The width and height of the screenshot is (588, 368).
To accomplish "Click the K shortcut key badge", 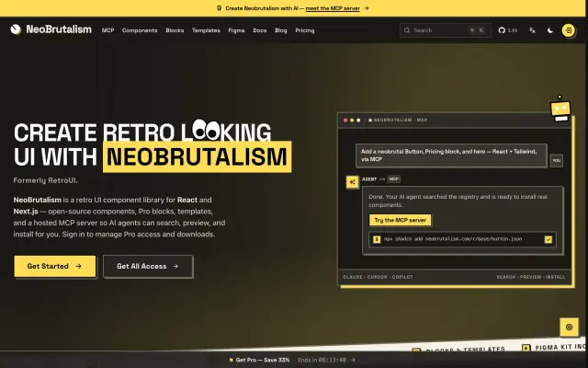I will [481, 30].
